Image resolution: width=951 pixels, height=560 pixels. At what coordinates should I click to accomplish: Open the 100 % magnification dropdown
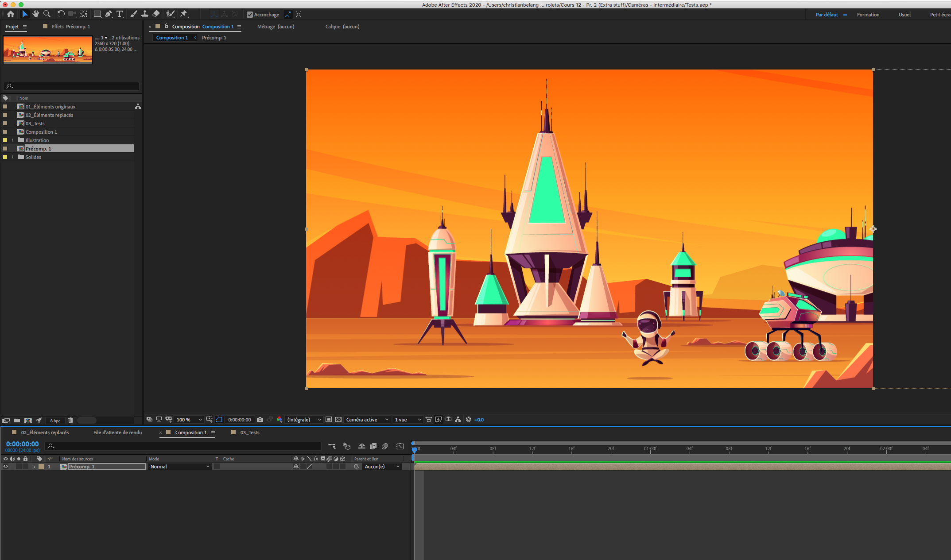pyautogui.click(x=189, y=420)
